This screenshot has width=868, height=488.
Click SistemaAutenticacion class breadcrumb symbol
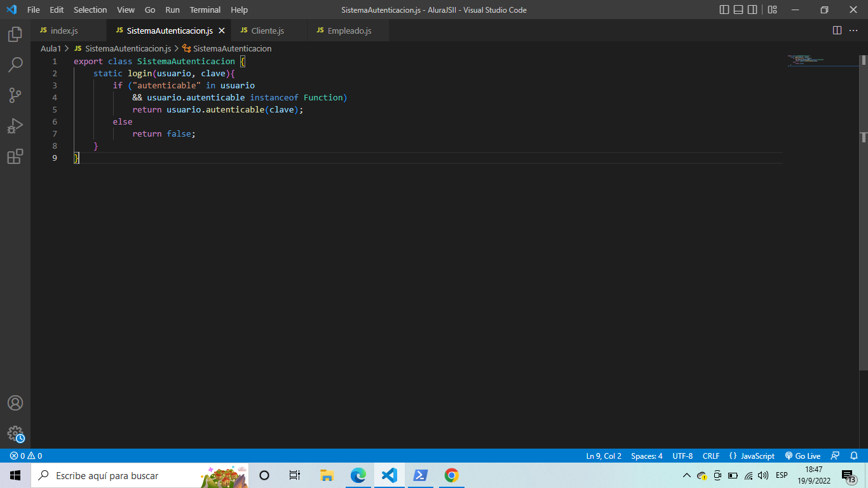[227, 48]
